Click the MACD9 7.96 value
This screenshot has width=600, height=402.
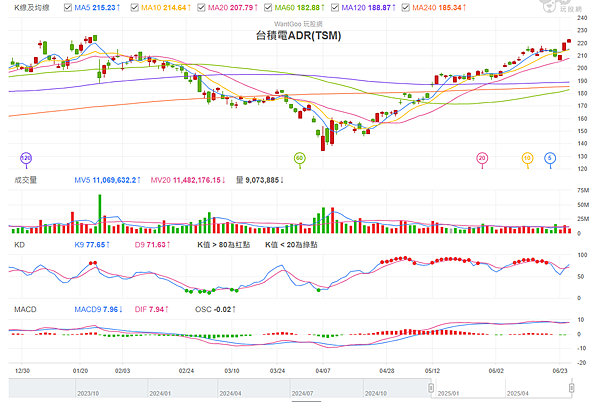(98, 309)
